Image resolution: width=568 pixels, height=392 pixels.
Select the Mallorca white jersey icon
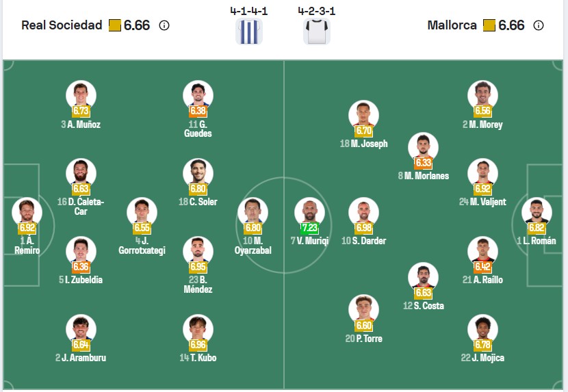coord(317,31)
